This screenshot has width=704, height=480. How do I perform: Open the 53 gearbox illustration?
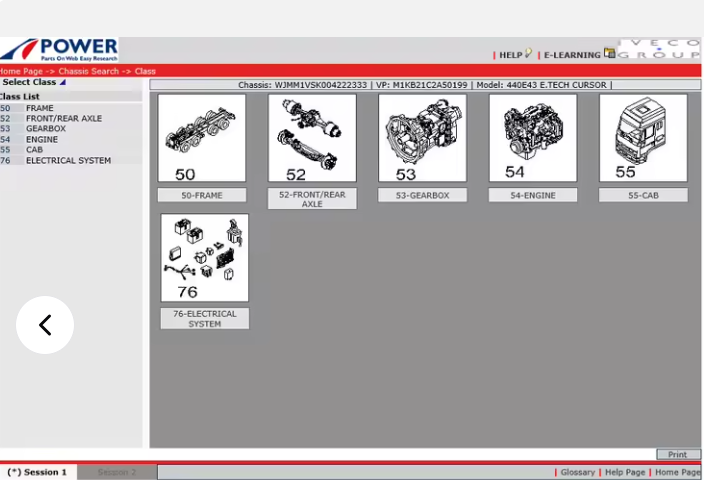422,138
